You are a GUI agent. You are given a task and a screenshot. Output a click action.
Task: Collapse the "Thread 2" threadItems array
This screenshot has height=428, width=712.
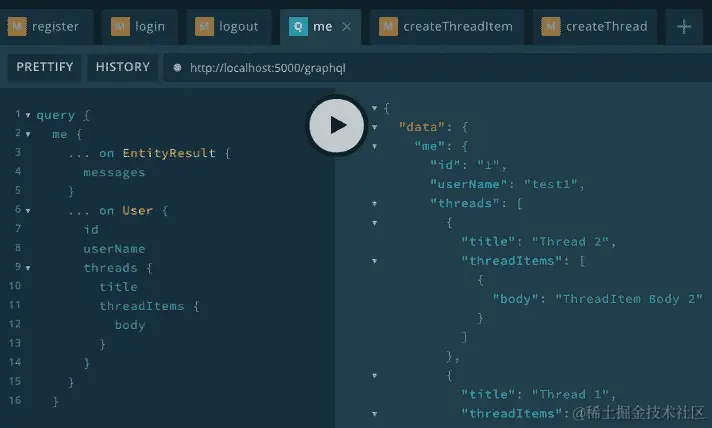coord(375,261)
